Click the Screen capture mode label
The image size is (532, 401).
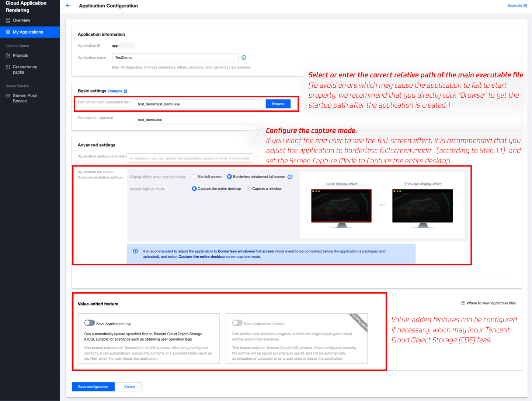(x=147, y=189)
